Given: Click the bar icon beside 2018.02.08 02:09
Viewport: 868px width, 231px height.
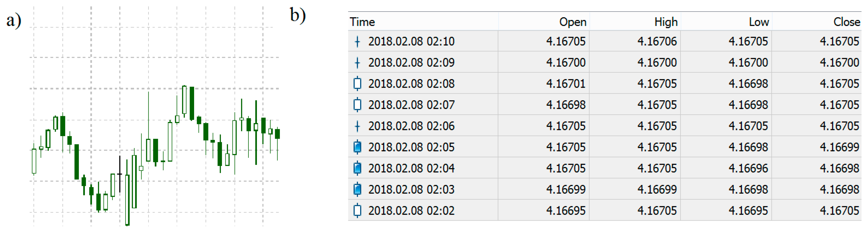Looking at the screenshot, I should tap(357, 63).
